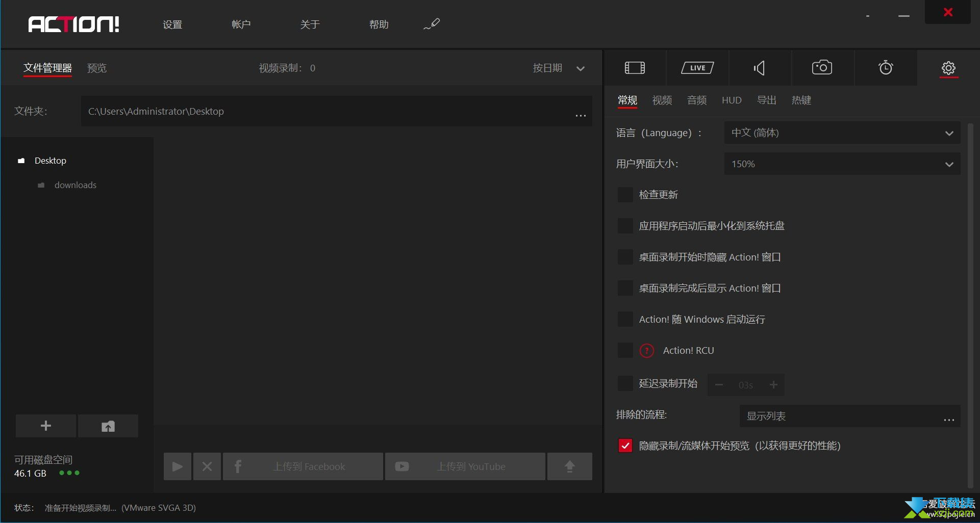The width and height of the screenshot is (980, 523).
Task: Click the red question mark RCU help icon
Action: click(x=647, y=350)
